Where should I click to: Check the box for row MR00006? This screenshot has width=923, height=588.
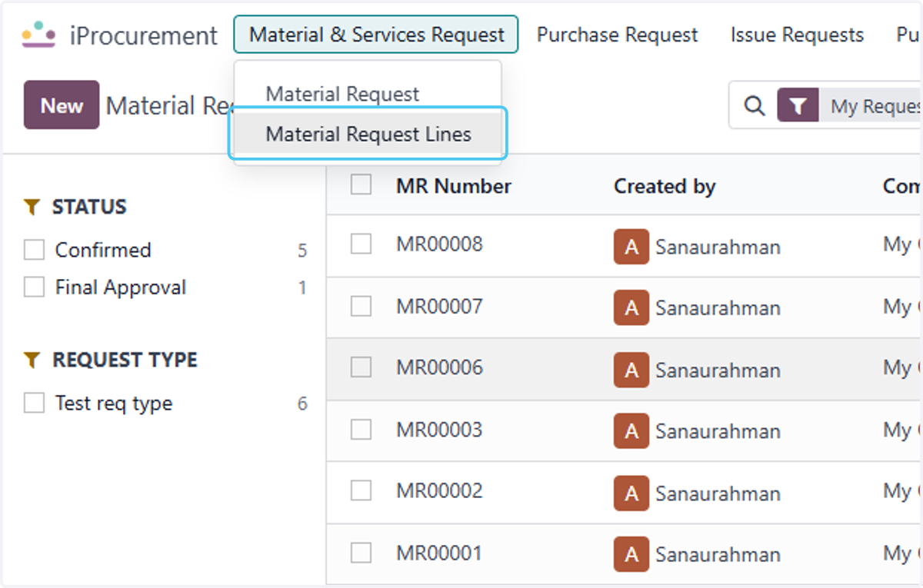(361, 367)
